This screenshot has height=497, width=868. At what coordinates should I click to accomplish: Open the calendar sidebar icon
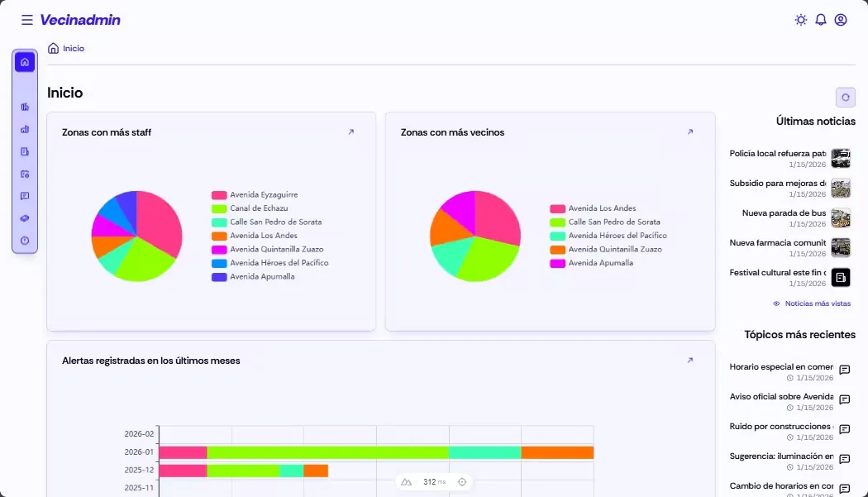(25, 174)
